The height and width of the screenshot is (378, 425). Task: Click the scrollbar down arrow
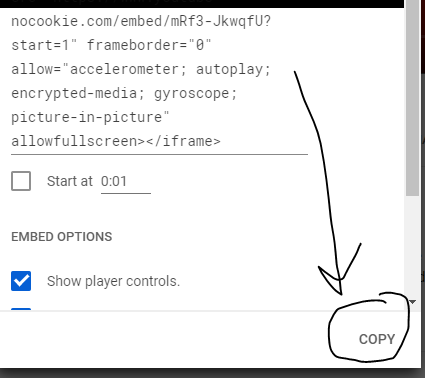(x=413, y=302)
